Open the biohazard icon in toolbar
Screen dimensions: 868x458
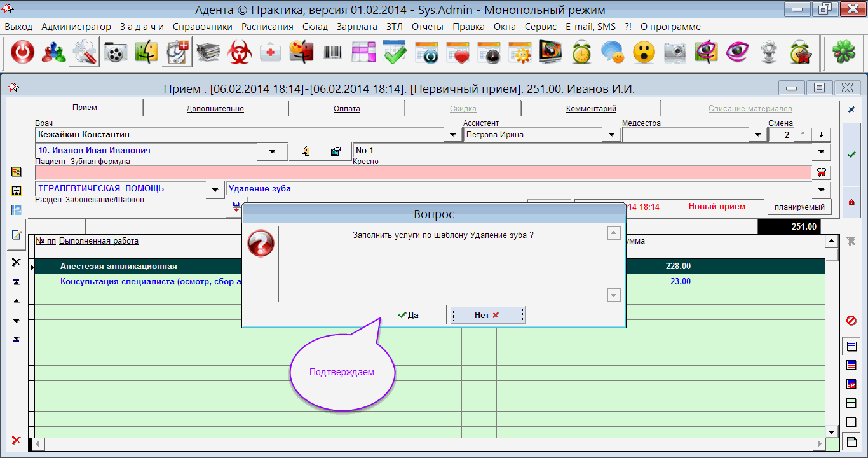240,53
